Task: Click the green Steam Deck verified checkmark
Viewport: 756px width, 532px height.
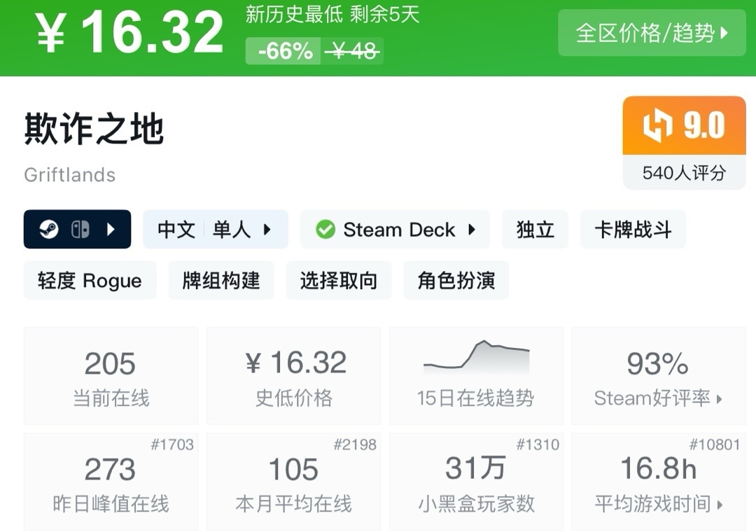Action: pyautogui.click(x=325, y=230)
